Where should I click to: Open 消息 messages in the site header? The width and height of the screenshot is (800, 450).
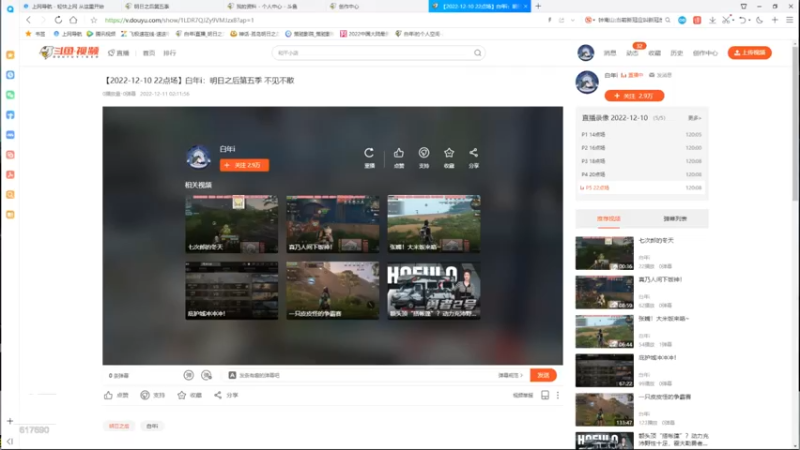click(x=610, y=53)
